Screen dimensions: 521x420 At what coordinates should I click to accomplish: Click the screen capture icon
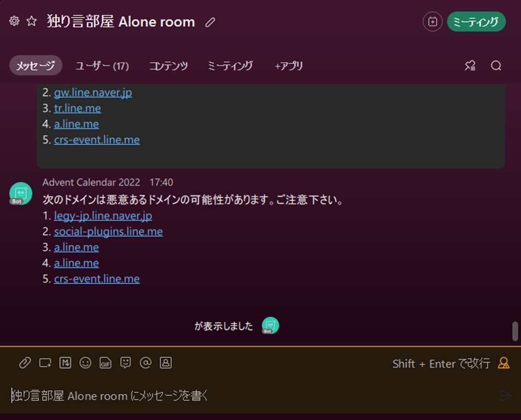[x=45, y=363]
